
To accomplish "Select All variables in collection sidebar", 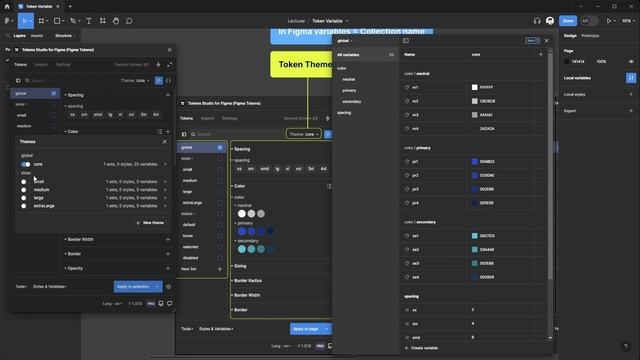I will coord(366,55).
